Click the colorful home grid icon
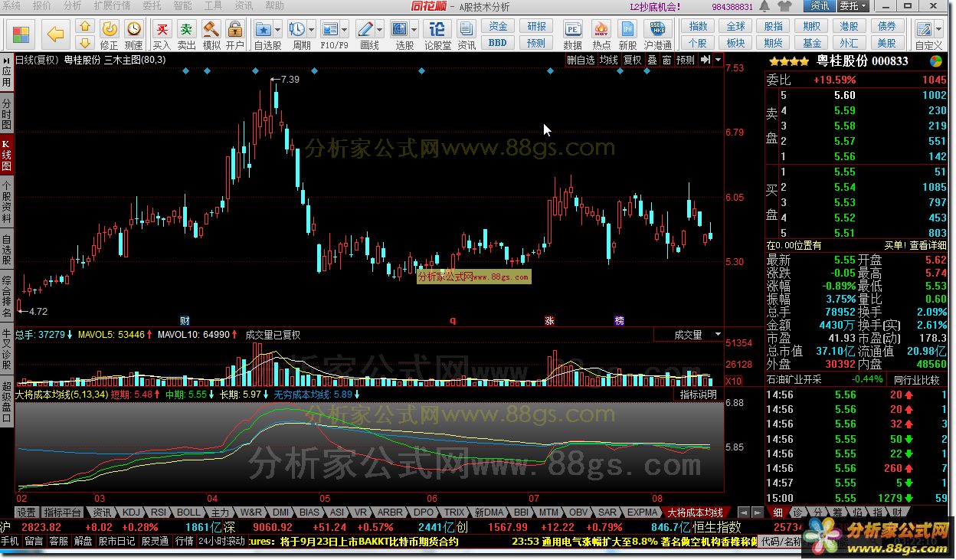956x560 pixels. coord(21,34)
